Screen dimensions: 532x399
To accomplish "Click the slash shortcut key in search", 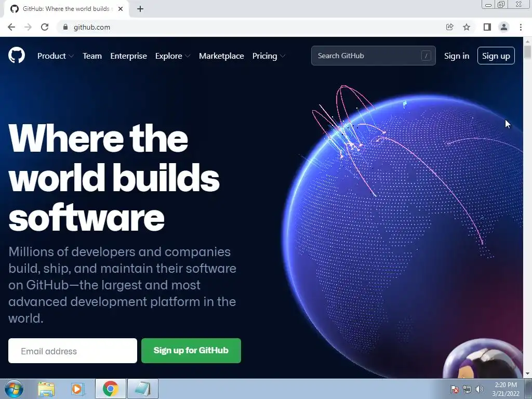I will point(426,56).
